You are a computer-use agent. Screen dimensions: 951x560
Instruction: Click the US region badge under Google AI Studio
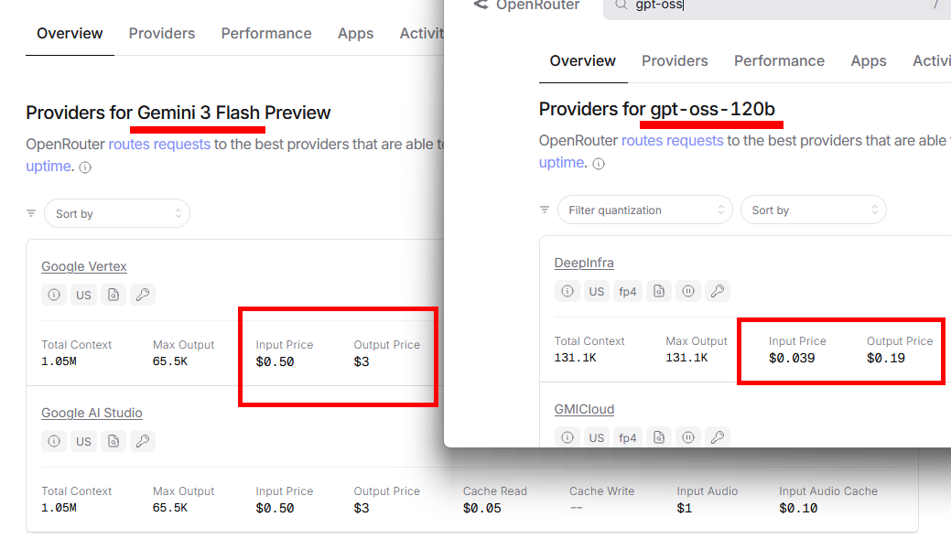[83, 441]
